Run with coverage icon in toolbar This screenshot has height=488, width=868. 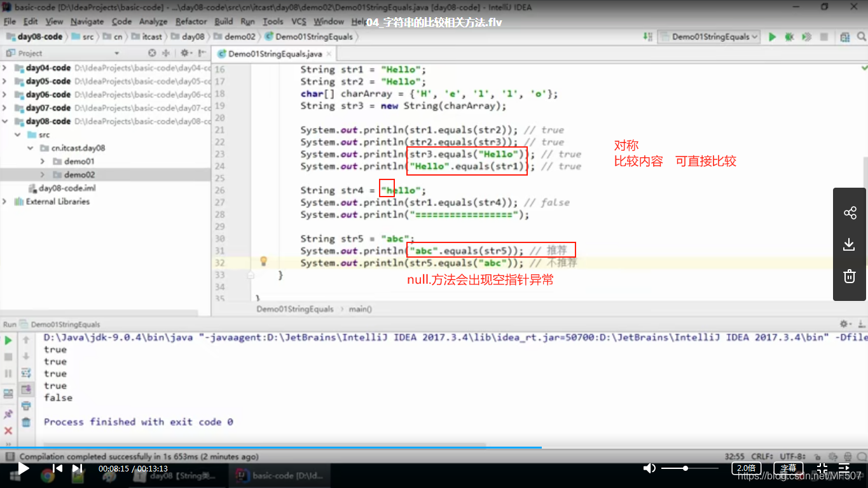click(806, 37)
